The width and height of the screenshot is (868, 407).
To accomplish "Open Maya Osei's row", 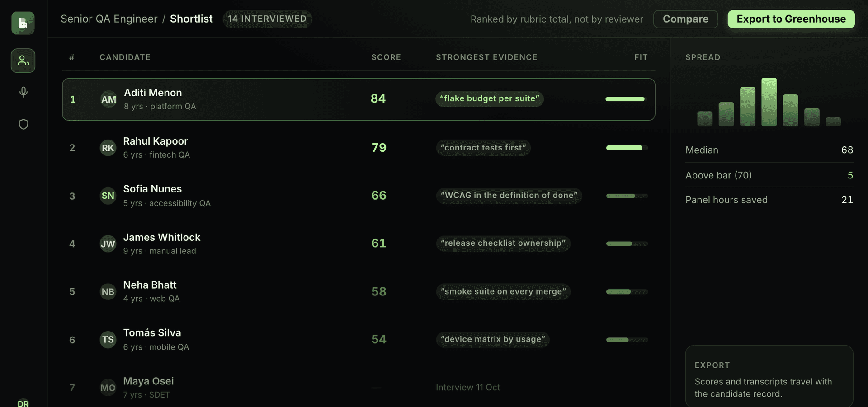I will point(359,388).
